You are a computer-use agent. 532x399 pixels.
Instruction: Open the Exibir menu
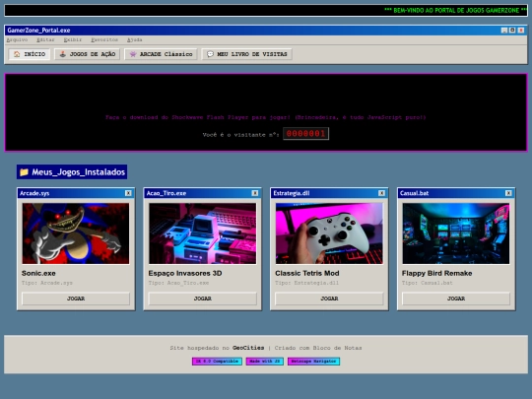coord(73,40)
